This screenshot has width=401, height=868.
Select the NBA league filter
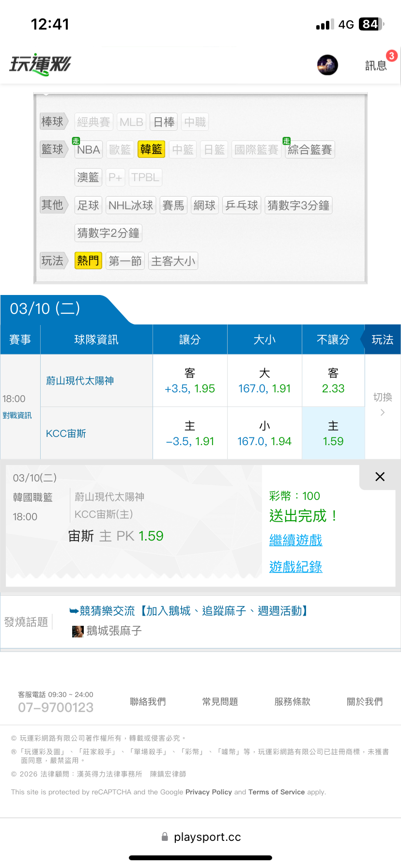pos(88,150)
